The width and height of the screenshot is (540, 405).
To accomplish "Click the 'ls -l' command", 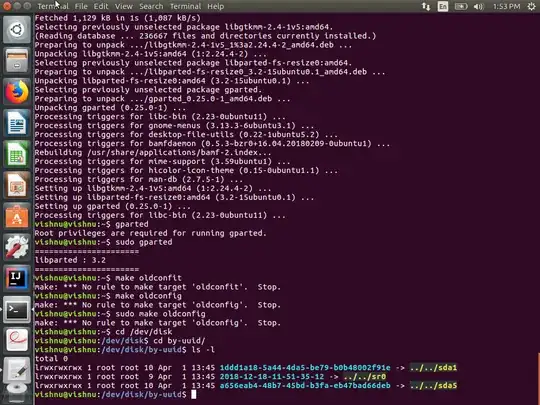I will point(203,350).
